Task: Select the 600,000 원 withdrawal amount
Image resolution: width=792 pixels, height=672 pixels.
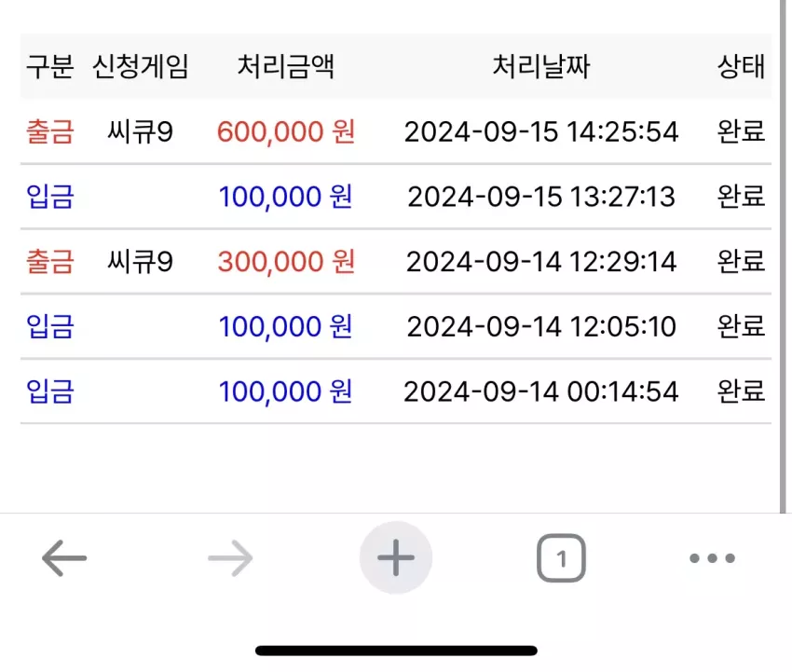Action: (x=286, y=131)
